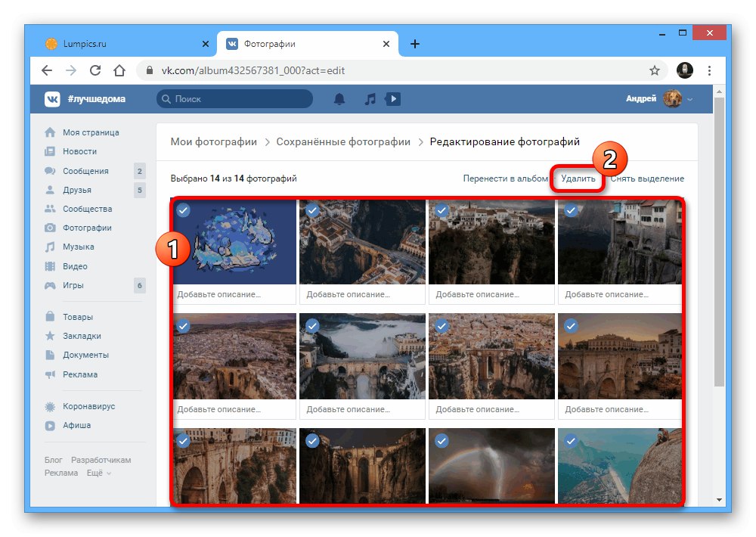Open Коронавирус in the sidebar
756x537 pixels.
click(x=88, y=406)
